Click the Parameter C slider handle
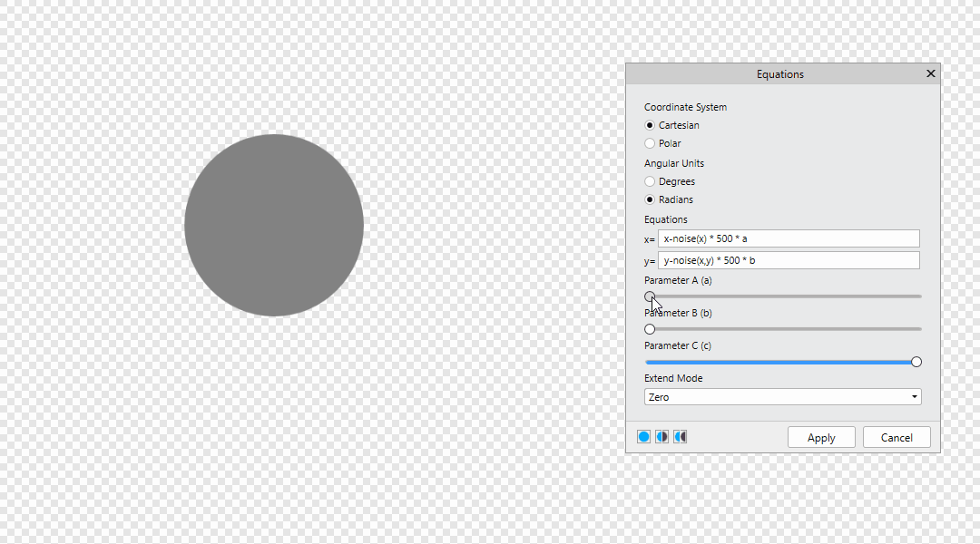 tap(916, 362)
